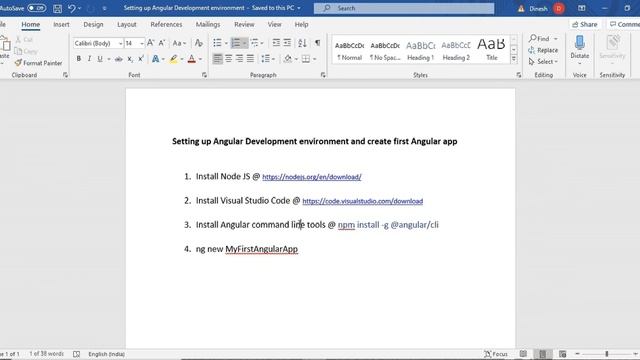Open the Font dialog launcher
Image resolution: width=640 pixels, height=360 pixels.
tap(204, 75)
